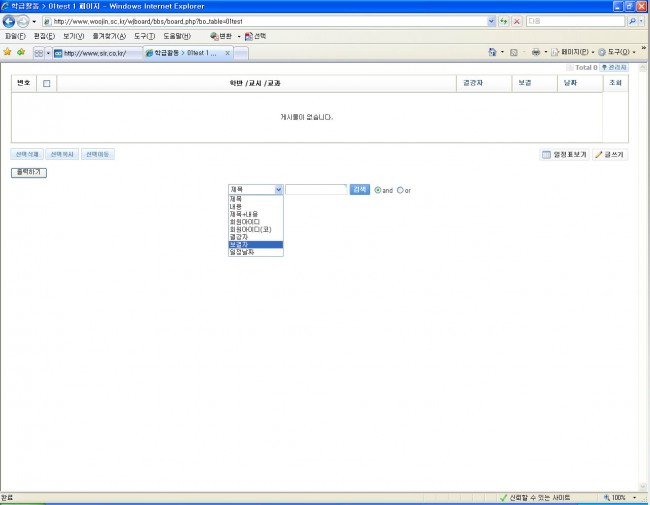Click the third blue button below the table
Screen dimensions: 650x505
(x=97, y=154)
